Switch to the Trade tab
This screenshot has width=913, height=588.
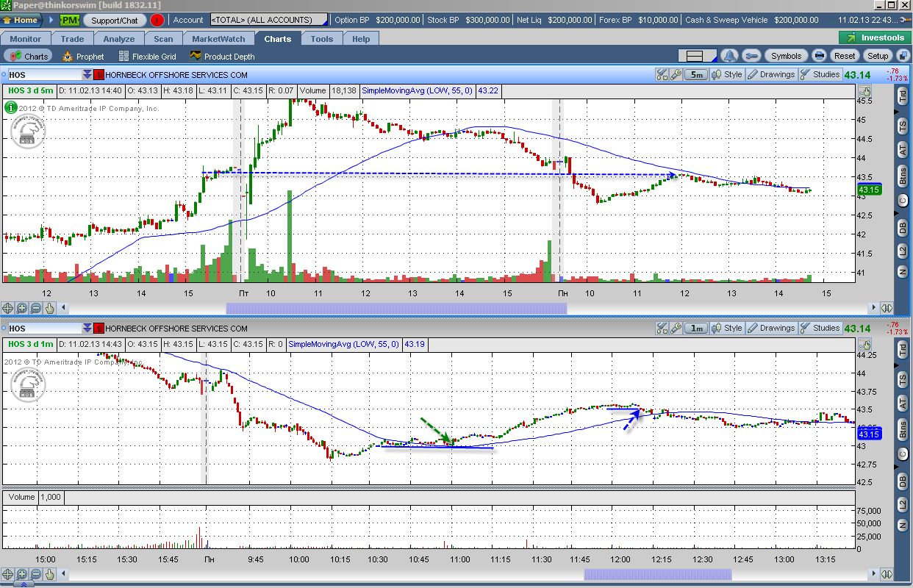coord(72,39)
